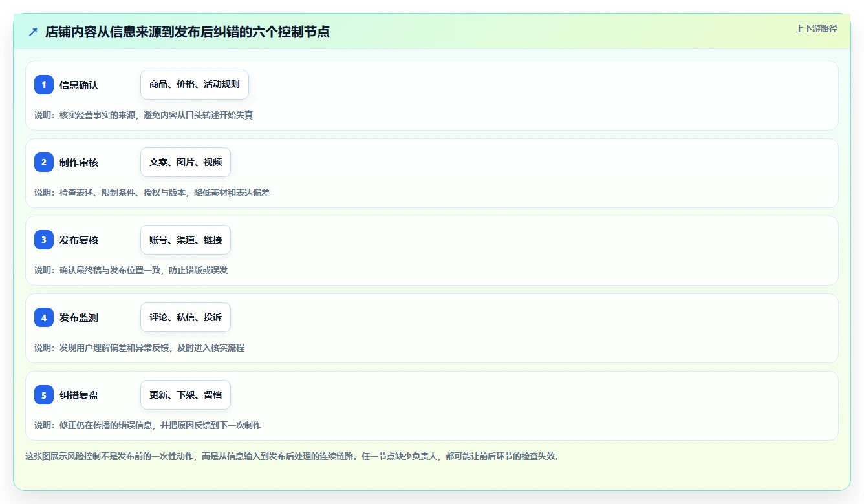The height and width of the screenshot is (504, 864).
Task: Click the number 4 step badge
Action: pos(44,317)
